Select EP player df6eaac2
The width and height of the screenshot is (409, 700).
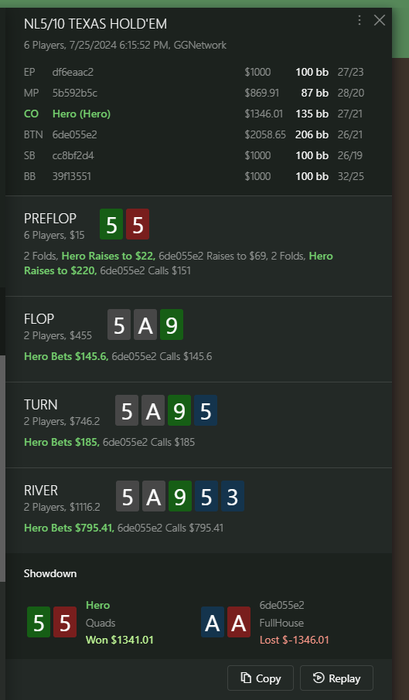[x=194, y=72]
